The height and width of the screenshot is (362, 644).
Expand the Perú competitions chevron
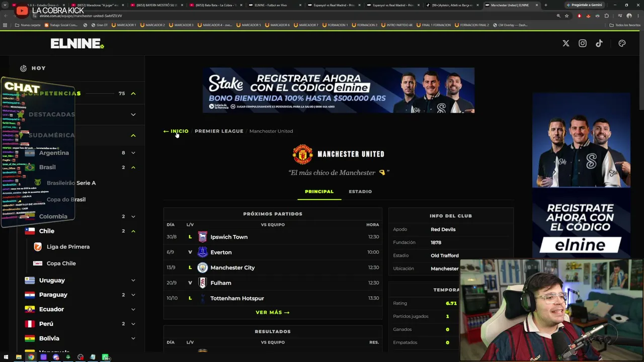(x=133, y=324)
